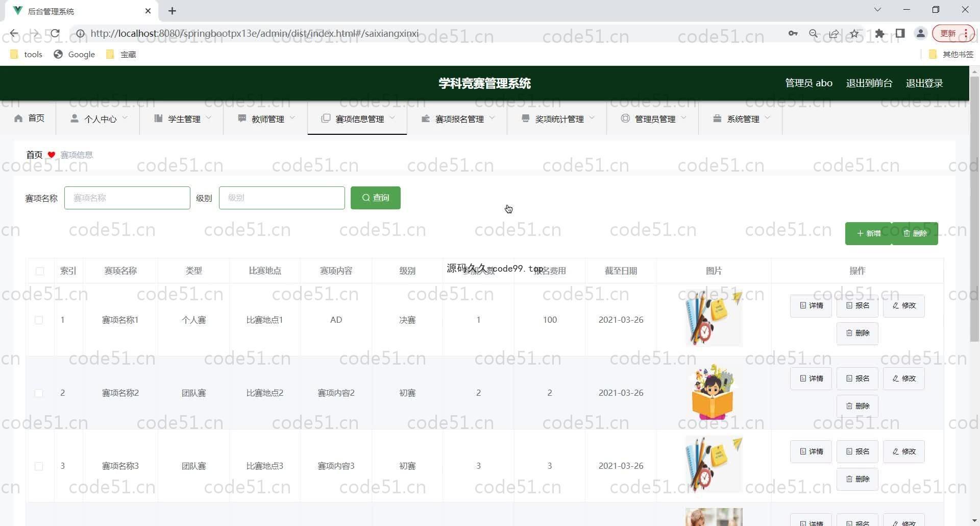Click the share page icon in address bar
Screen dimensions: 980x526
point(834,34)
